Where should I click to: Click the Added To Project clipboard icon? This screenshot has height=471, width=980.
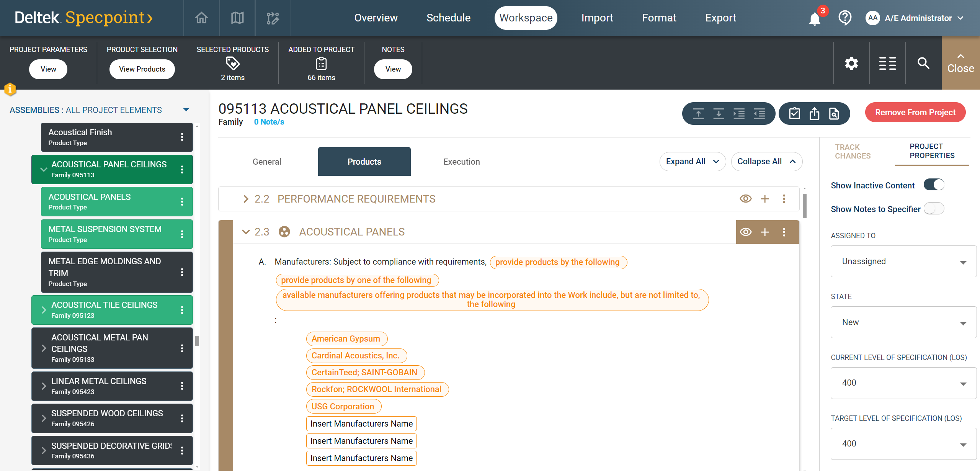(x=321, y=63)
